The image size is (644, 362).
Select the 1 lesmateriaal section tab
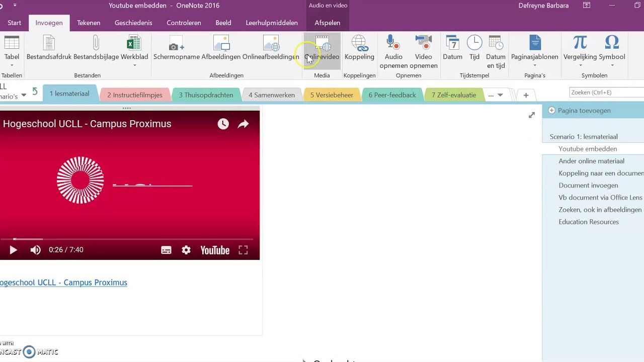coord(69,94)
